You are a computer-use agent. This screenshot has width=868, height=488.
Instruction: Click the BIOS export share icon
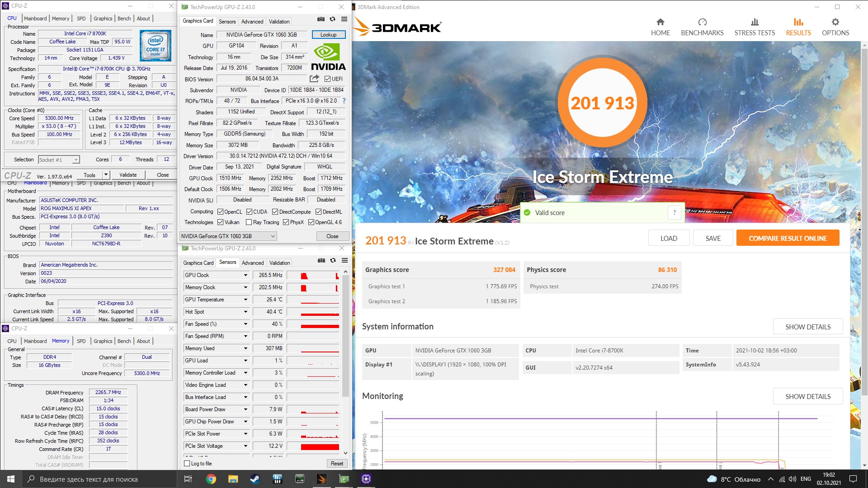click(314, 79)
